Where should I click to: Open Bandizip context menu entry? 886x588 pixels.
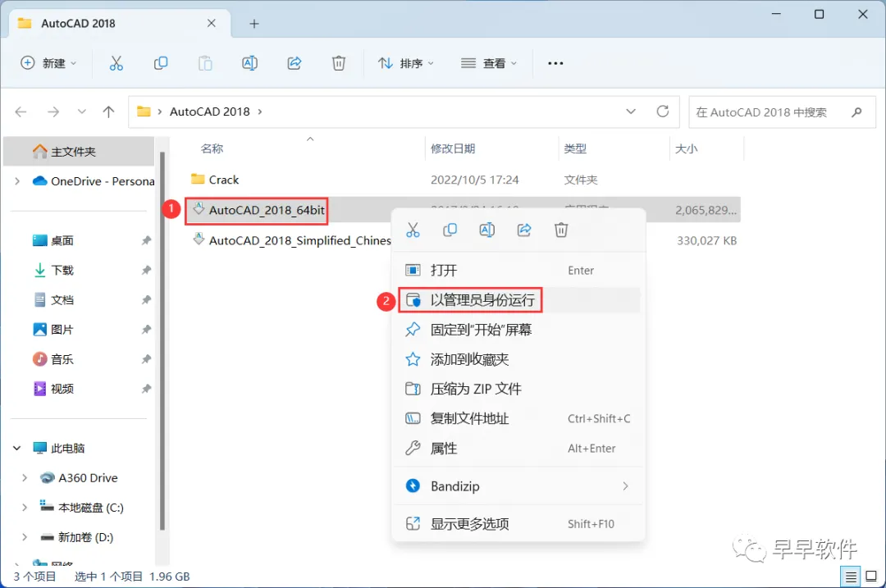coord(518,486)
